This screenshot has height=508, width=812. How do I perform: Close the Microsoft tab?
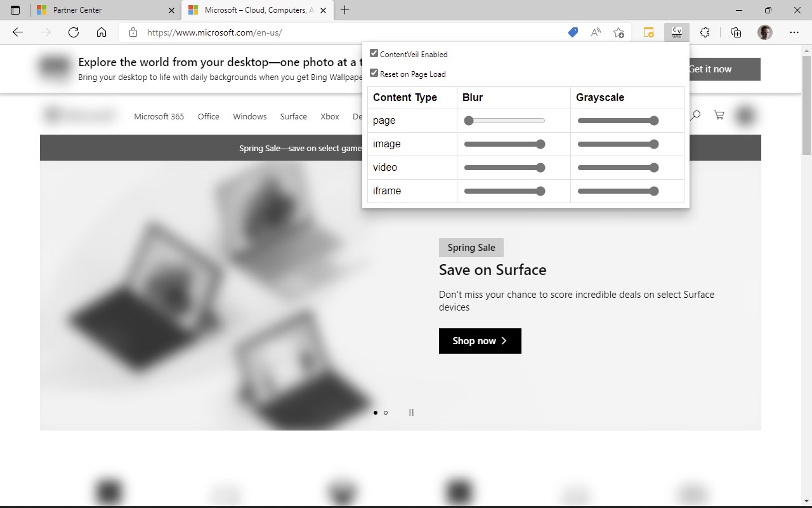[324, 10]
